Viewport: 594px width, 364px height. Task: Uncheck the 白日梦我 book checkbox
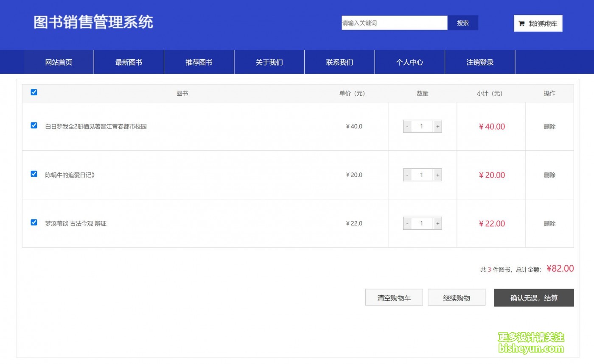34,125
